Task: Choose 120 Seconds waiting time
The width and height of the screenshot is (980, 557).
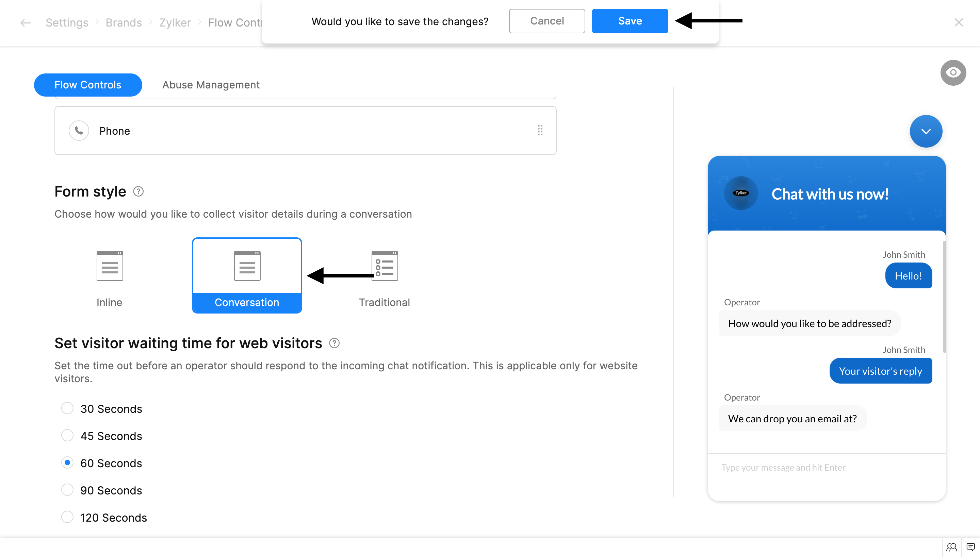Action: coord(67,517)
